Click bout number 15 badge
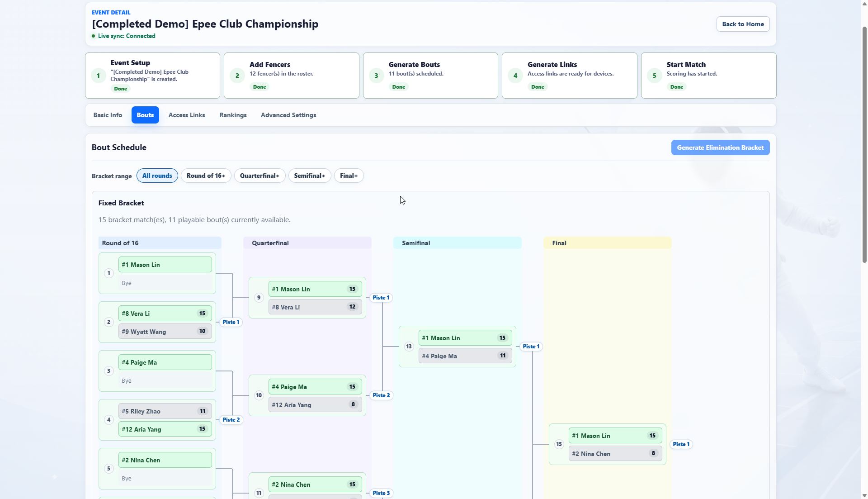This screenshot has width=868, height=499. point(559,444)
